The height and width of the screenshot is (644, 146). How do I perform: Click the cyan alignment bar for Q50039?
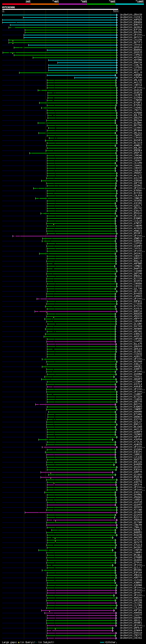pyautogui.click(x=60, y=15)
